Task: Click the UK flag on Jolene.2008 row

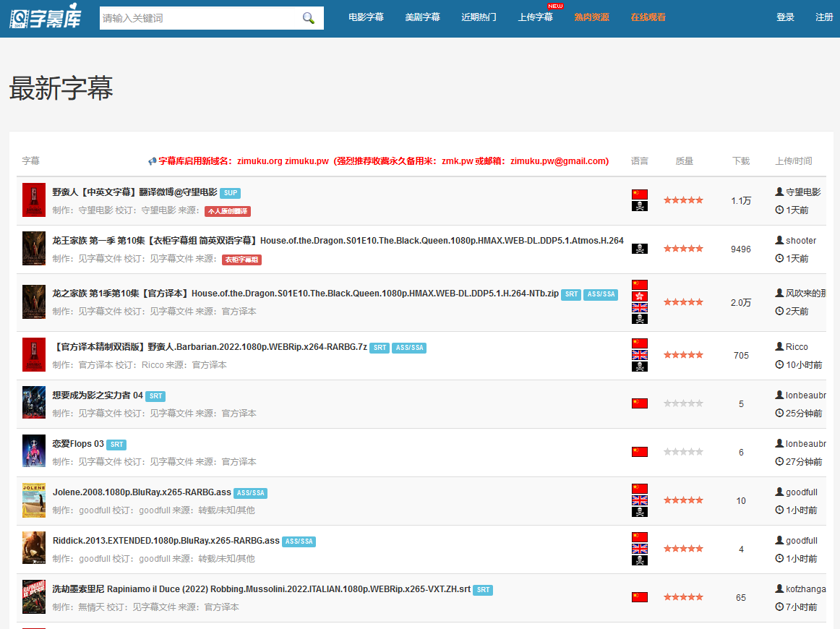Action: click(x=640, y=500)
